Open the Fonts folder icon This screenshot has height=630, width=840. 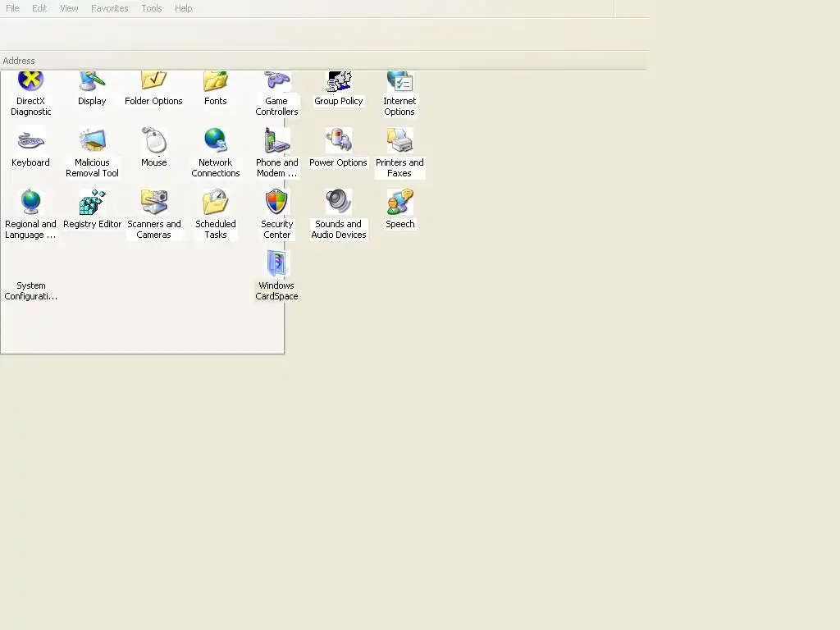[216, 81]
